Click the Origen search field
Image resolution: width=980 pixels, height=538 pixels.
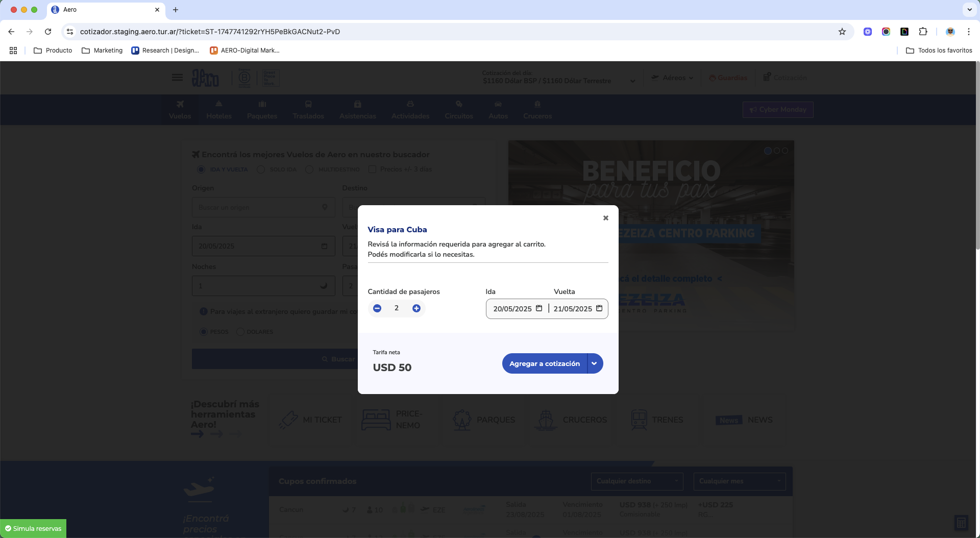point(263,207)
